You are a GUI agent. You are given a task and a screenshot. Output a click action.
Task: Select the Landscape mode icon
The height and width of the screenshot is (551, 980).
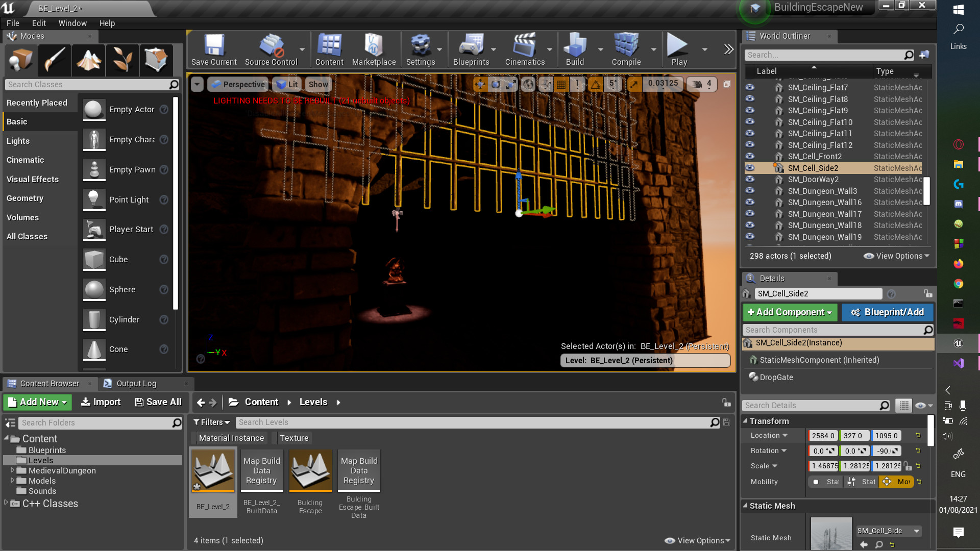[x=88, y=60]
